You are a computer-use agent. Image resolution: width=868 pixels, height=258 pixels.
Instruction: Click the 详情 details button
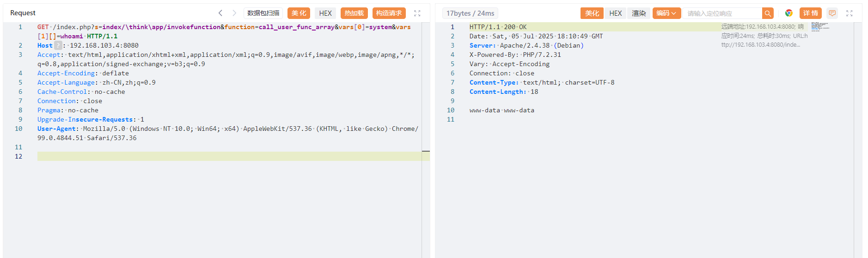coord(810,13)
